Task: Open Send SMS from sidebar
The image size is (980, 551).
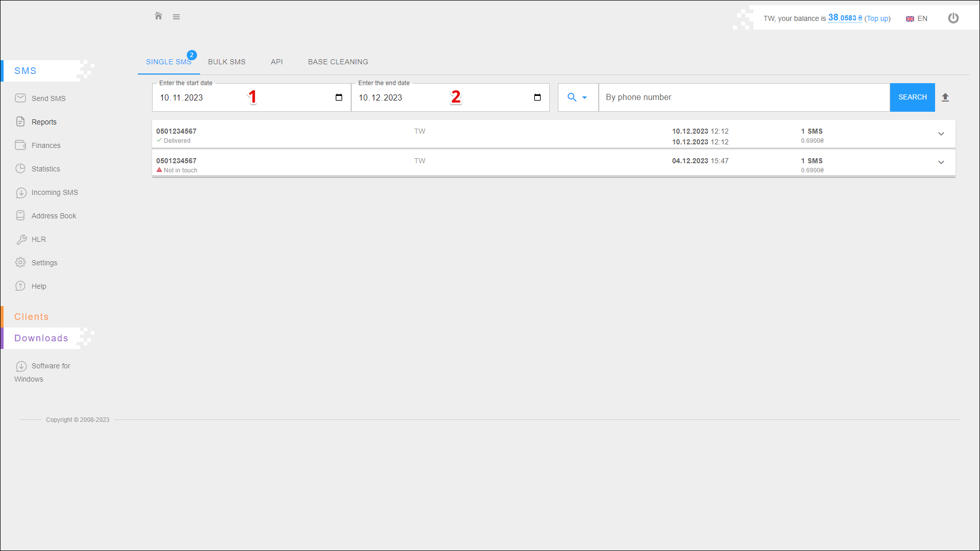Action: (48, 98)
